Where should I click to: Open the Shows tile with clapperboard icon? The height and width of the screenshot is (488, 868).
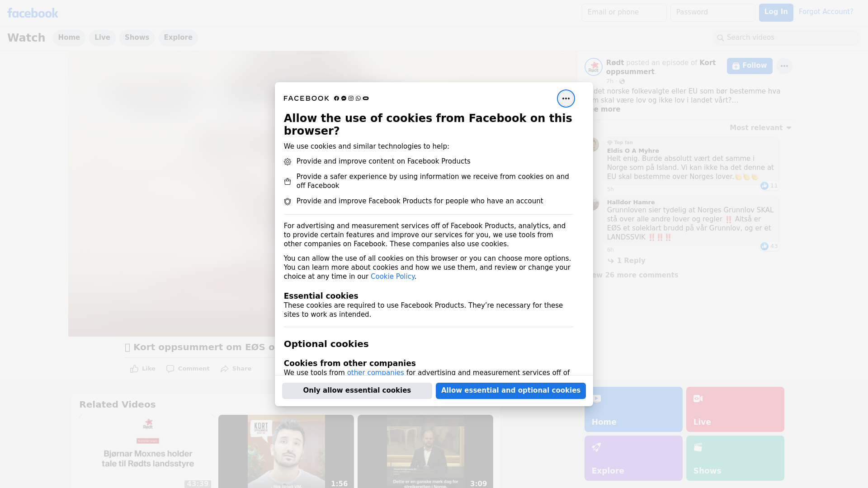(x=735, y=458)
